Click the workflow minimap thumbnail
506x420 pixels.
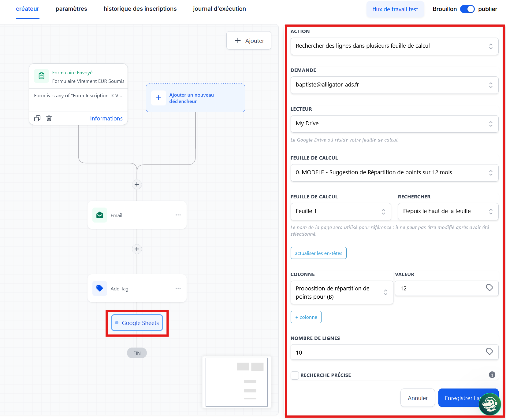coord(237,382)
